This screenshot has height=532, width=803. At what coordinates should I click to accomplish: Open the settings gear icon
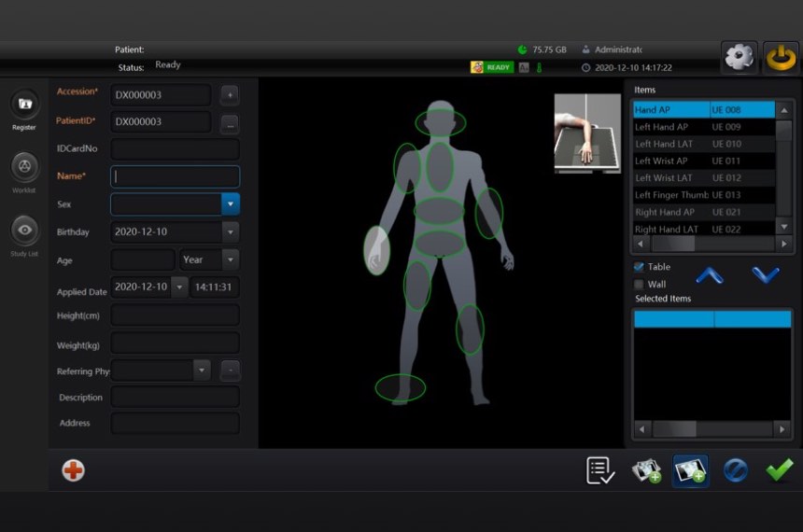(x=739, y=58)
